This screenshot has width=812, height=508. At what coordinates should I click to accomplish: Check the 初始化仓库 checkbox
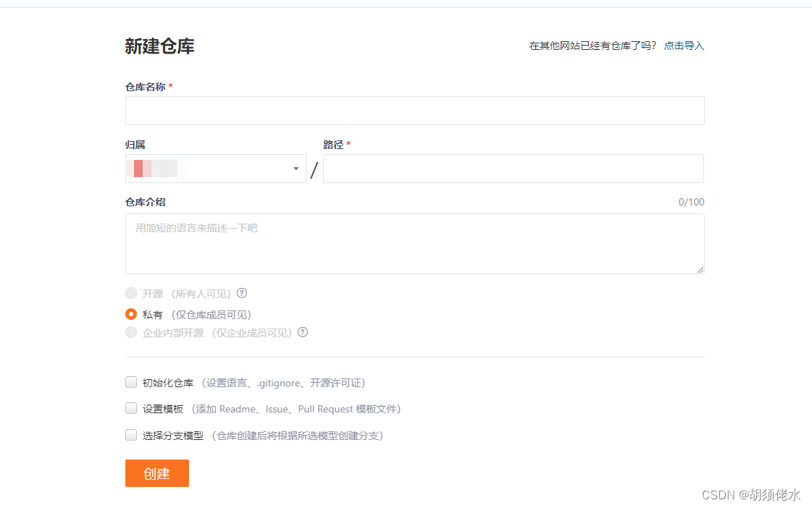(131, 382)
